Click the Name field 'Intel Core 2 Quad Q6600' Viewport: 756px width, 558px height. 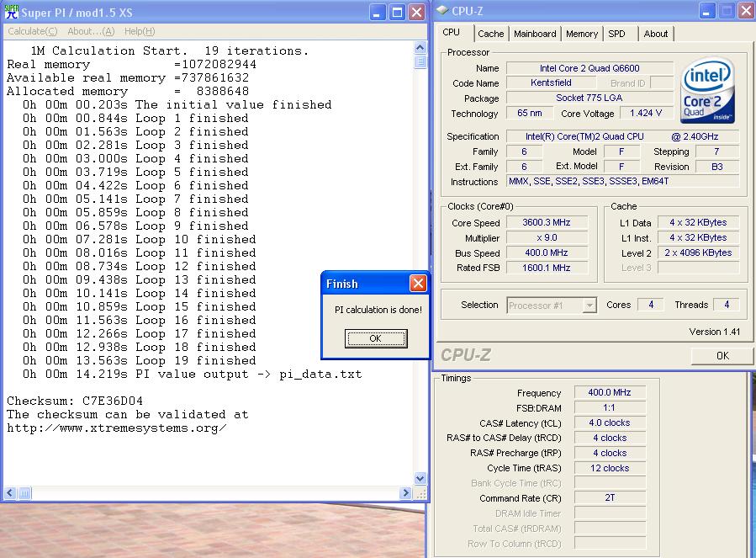pos(589,68)
